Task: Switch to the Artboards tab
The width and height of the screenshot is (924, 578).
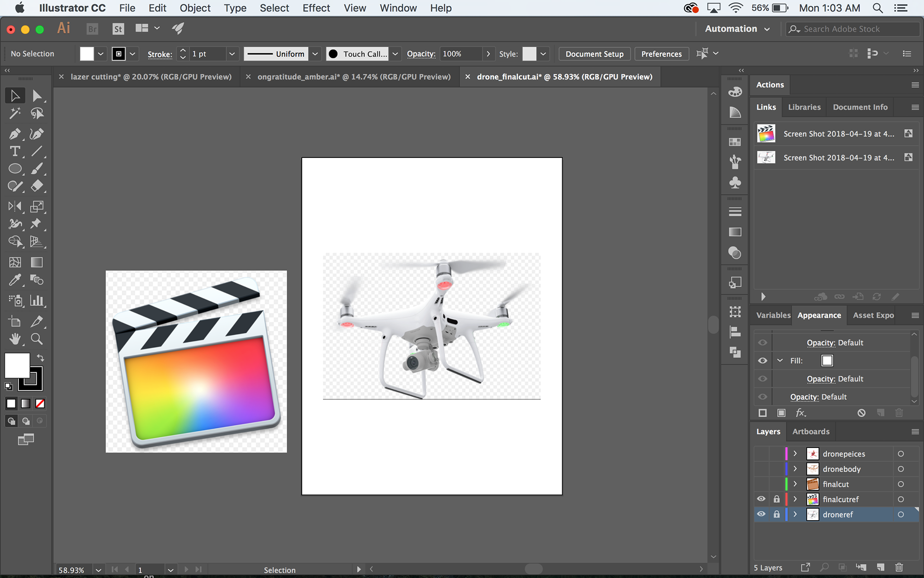Action: (810, 432)
